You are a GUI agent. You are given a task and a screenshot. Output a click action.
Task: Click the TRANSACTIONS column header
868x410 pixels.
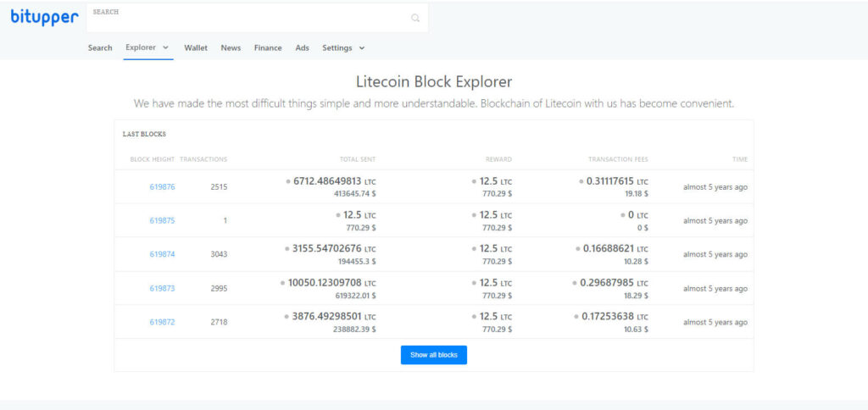(x=203, y=159)
